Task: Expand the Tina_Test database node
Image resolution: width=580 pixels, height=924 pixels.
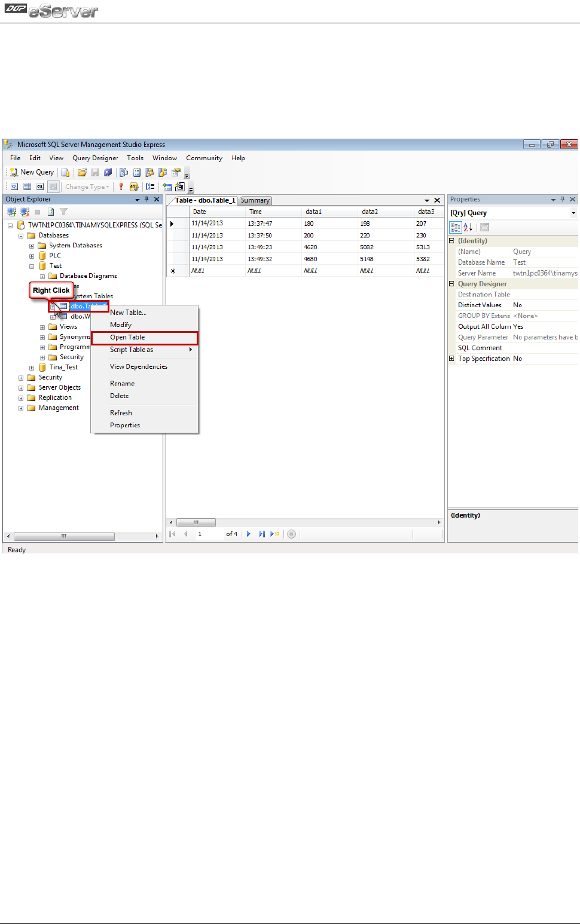Action: pos(32,368)
